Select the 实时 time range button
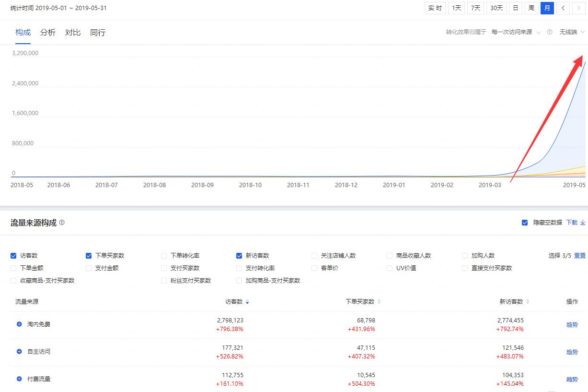The height and width of the screenshot is (392, 588). (435, 8)
